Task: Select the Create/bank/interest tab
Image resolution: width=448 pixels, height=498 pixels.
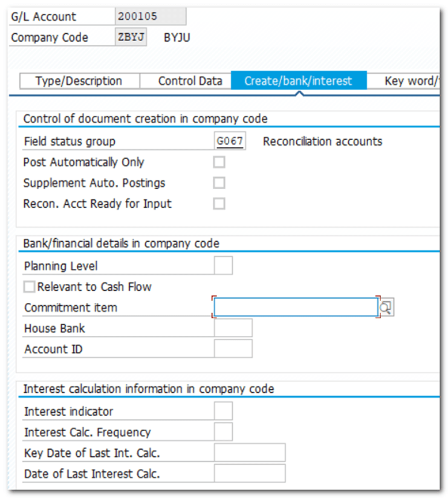Action: [x=298, y=81]
